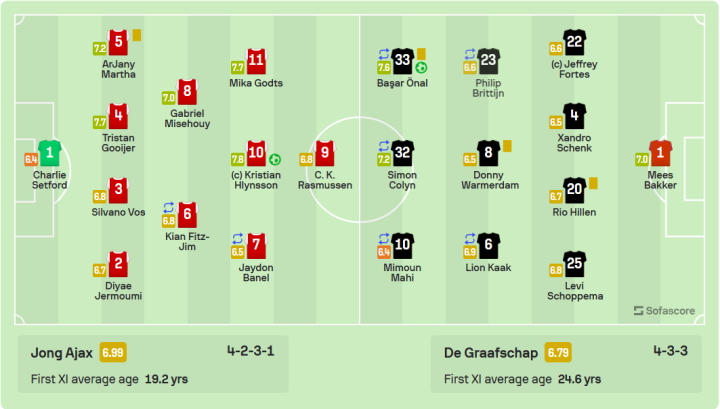Screen dimensions: 720x409
Task: Click Levi Schoppema's number 25 shirt
Action: click(x=574, y=264)
